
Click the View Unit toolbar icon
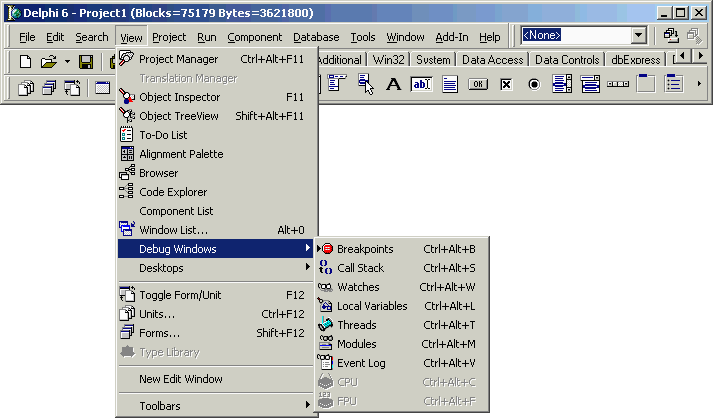pyautogui.click(x=26, y=87)
